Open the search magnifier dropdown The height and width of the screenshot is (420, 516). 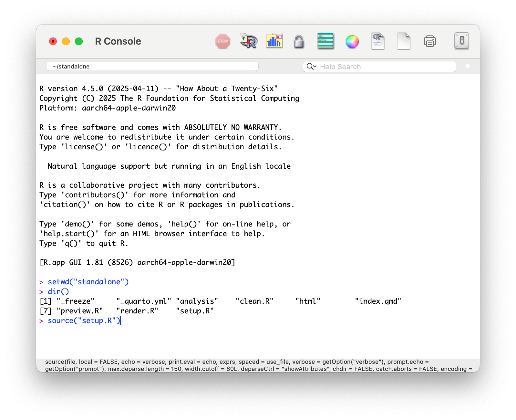[x=311, y=67]
